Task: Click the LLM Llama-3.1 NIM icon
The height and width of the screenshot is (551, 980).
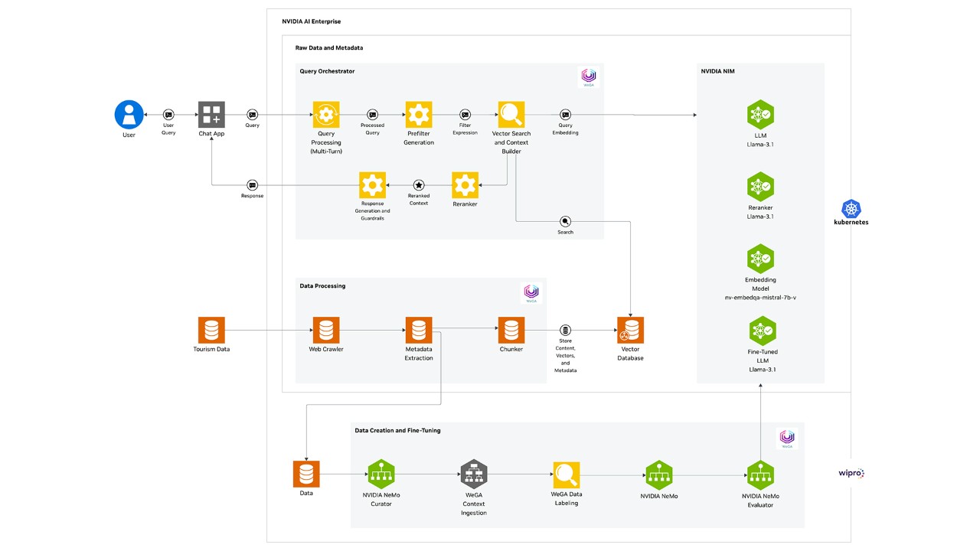Action: (760, 113)
